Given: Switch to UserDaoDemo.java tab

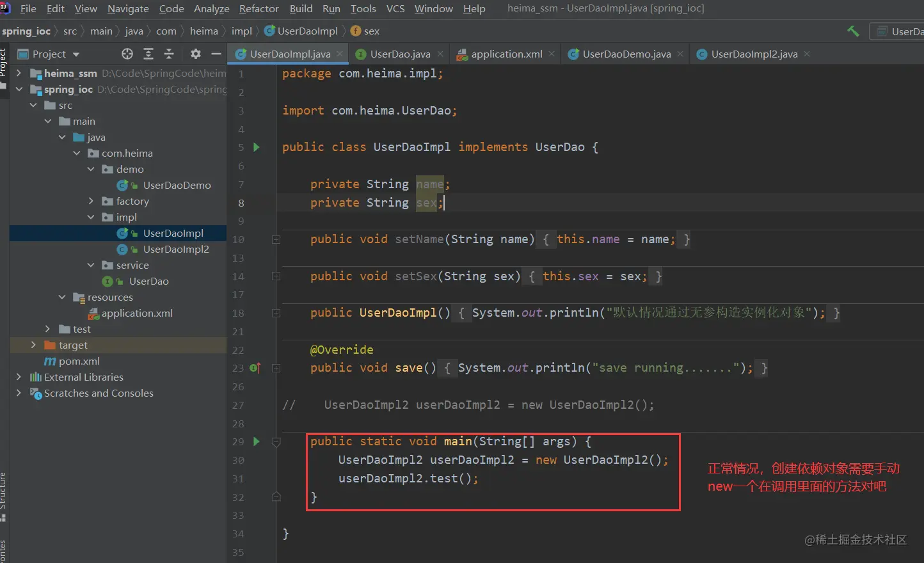Looking at the screenshot, I should 626,54.
